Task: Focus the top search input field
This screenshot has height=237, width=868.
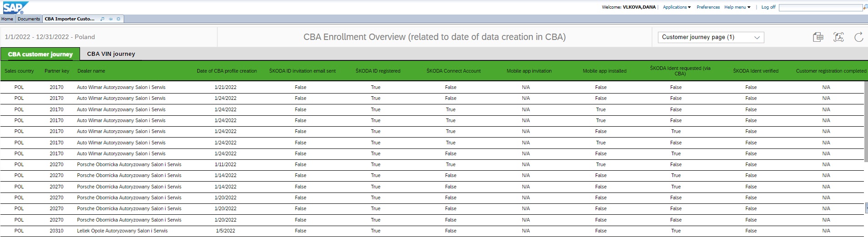Action: pos(821,8)
